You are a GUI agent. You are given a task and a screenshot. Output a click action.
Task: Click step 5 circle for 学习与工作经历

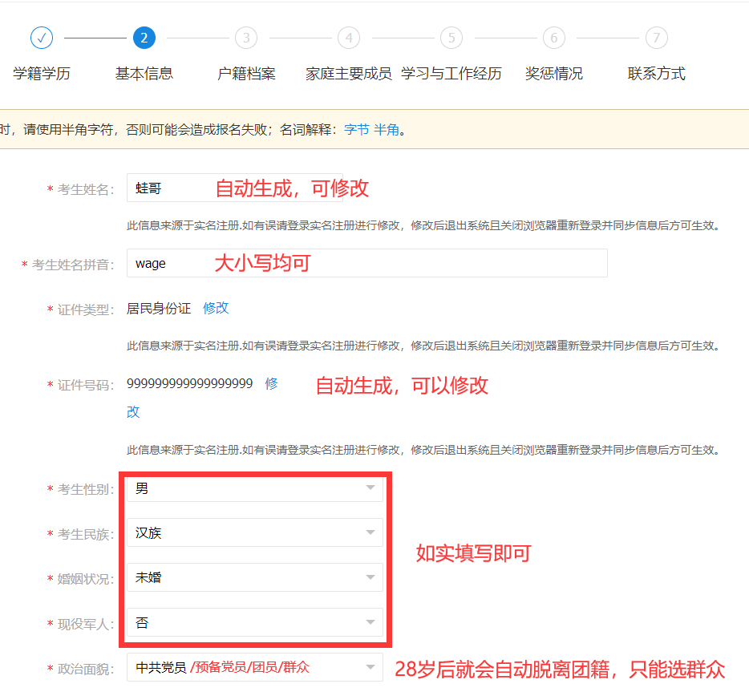click(x=451, y=38)
